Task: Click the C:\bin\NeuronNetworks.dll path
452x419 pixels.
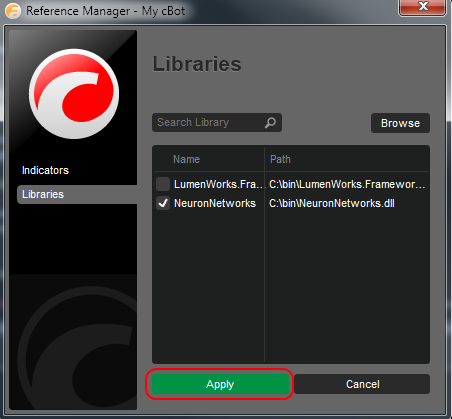Action: (x=332, y=203)
